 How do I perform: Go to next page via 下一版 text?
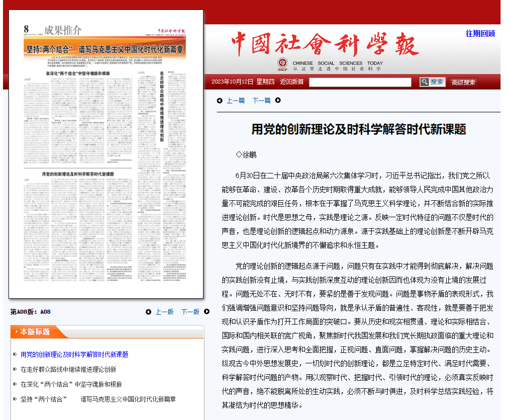point(190,312)
